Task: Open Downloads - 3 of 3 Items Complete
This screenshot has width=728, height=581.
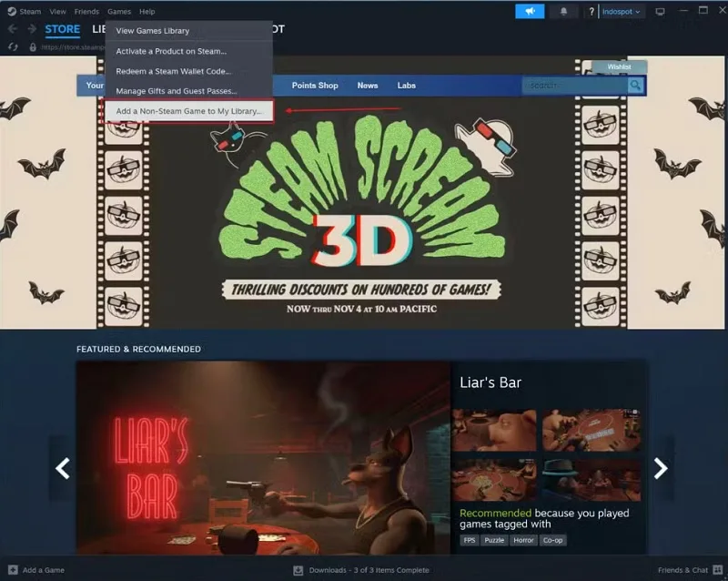Action: click(369, 570)
